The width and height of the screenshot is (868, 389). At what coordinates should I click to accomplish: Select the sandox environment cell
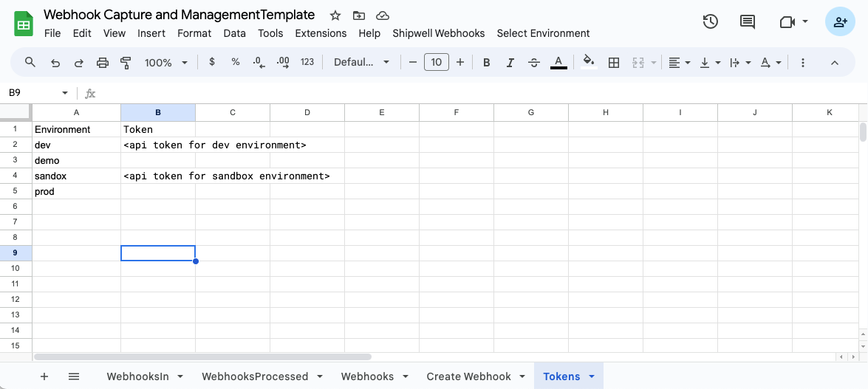(x=76, y=176)
